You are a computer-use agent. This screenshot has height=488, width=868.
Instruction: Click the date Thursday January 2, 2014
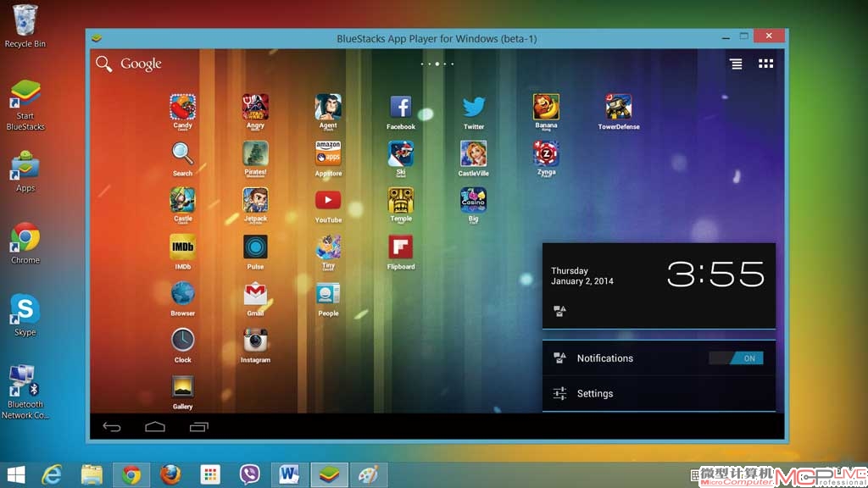tap(582, 276)
